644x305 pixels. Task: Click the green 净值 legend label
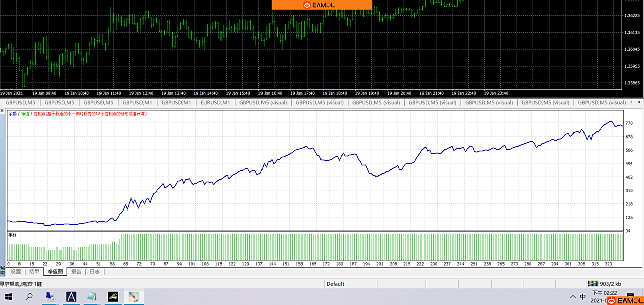coord(25,114)
